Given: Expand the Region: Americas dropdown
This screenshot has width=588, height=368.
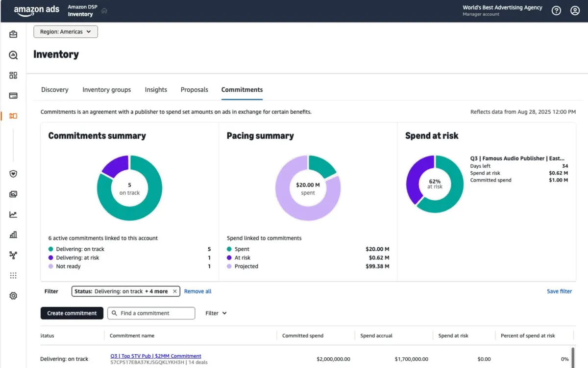Looking at the screenshot, I should (65, 31).
